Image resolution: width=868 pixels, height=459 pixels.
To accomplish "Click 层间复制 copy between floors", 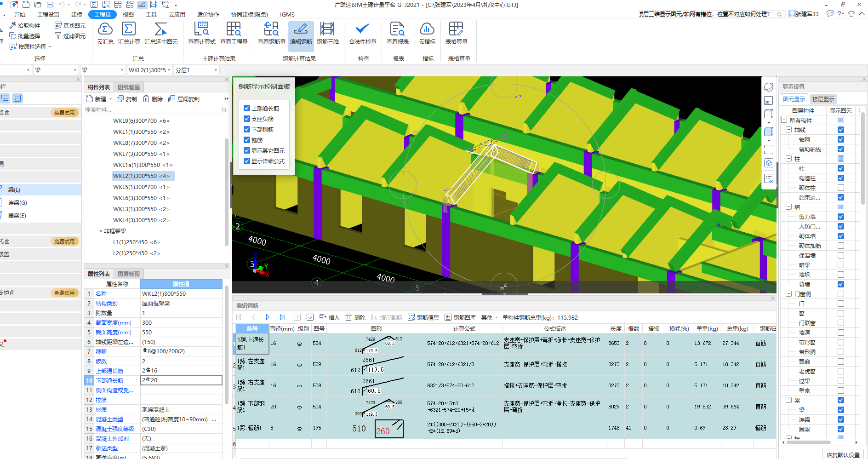I will point(184,99).
